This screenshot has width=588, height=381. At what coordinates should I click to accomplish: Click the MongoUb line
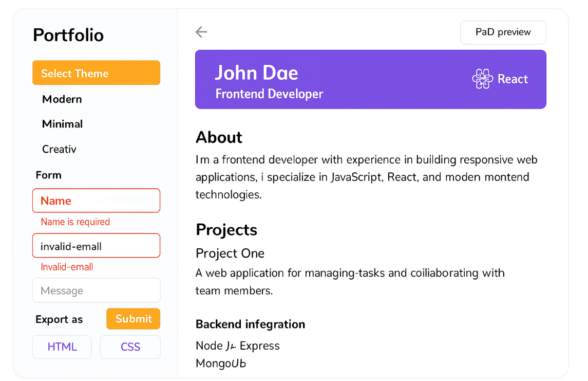221,364
